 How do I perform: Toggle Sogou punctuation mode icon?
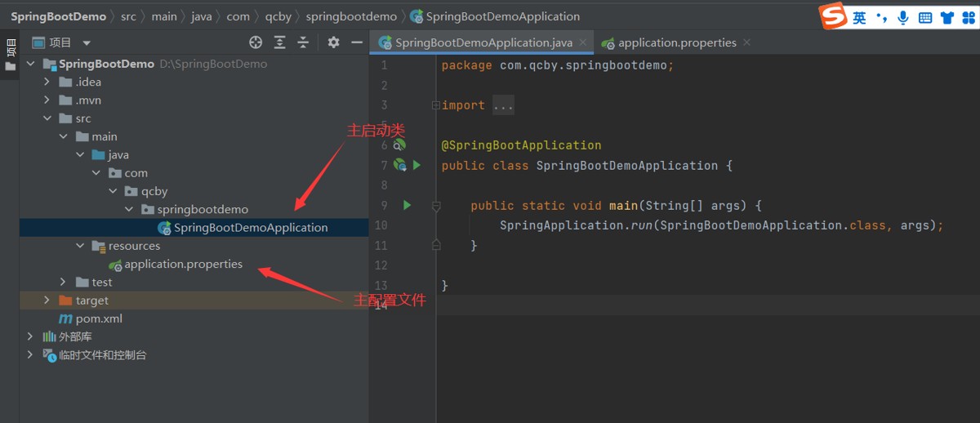(881, 17)
